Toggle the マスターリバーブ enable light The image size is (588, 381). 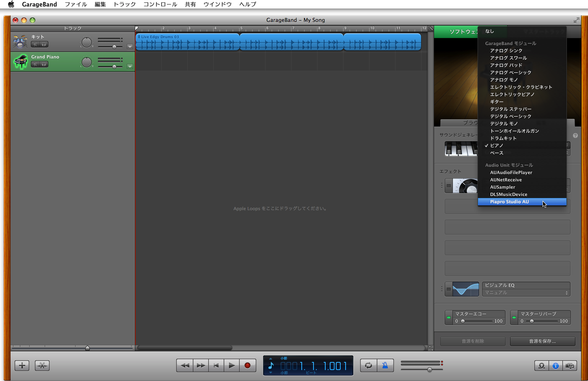click(514, 318)
